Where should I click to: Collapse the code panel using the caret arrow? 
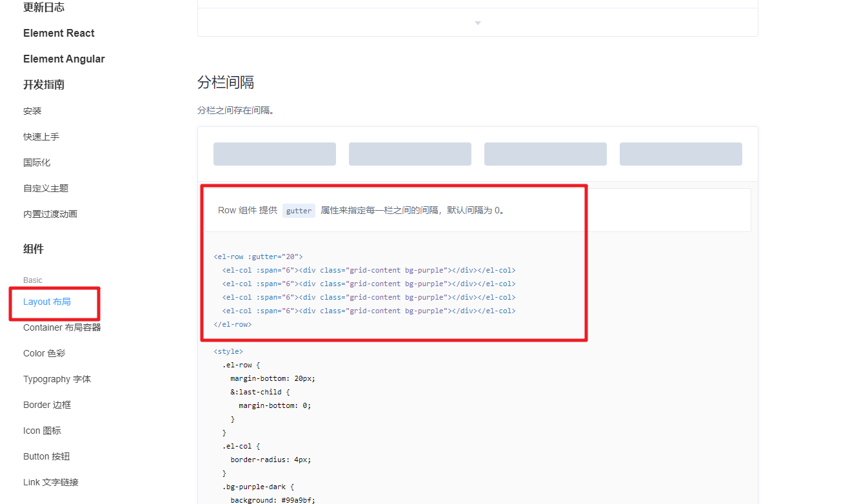(478, 23)
